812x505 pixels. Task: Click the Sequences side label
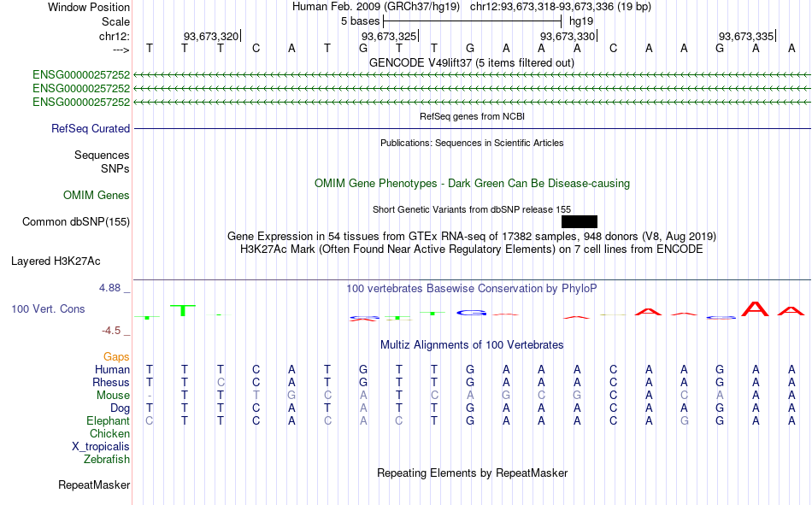[x=102, y=155]
